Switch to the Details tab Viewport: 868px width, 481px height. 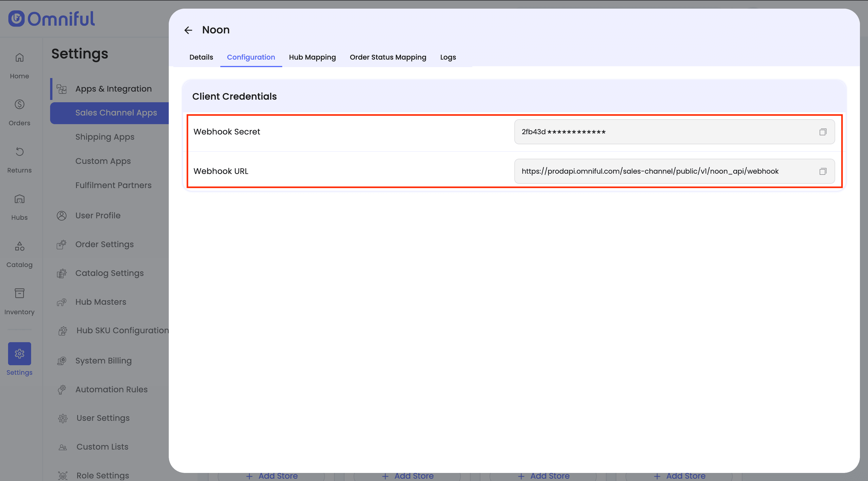pos(201,57)
